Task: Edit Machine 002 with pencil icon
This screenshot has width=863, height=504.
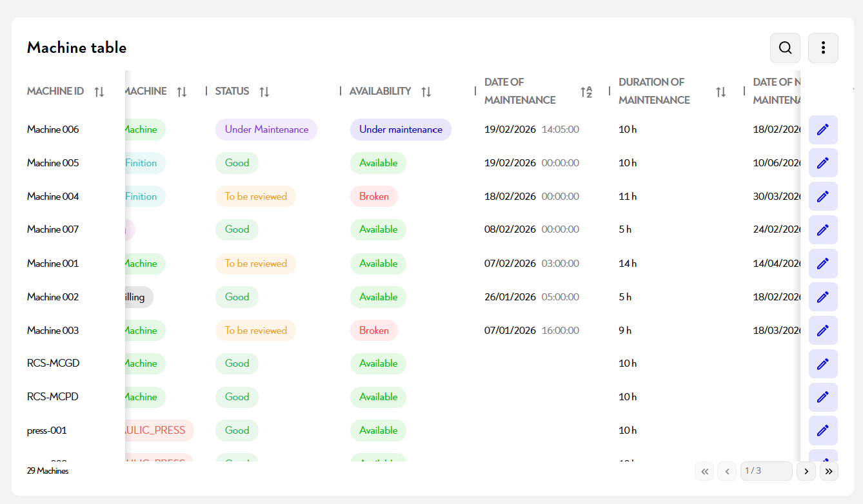Action: point(823,297)
